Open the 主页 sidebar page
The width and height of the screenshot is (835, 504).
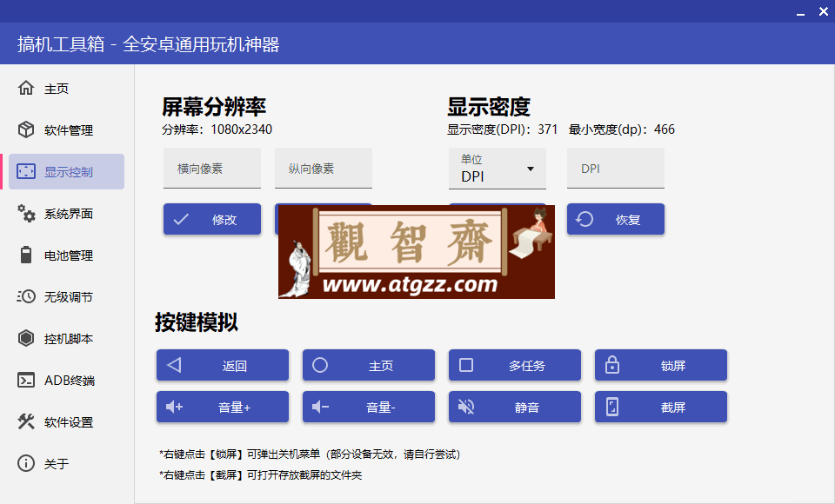[x=67, y=88]
